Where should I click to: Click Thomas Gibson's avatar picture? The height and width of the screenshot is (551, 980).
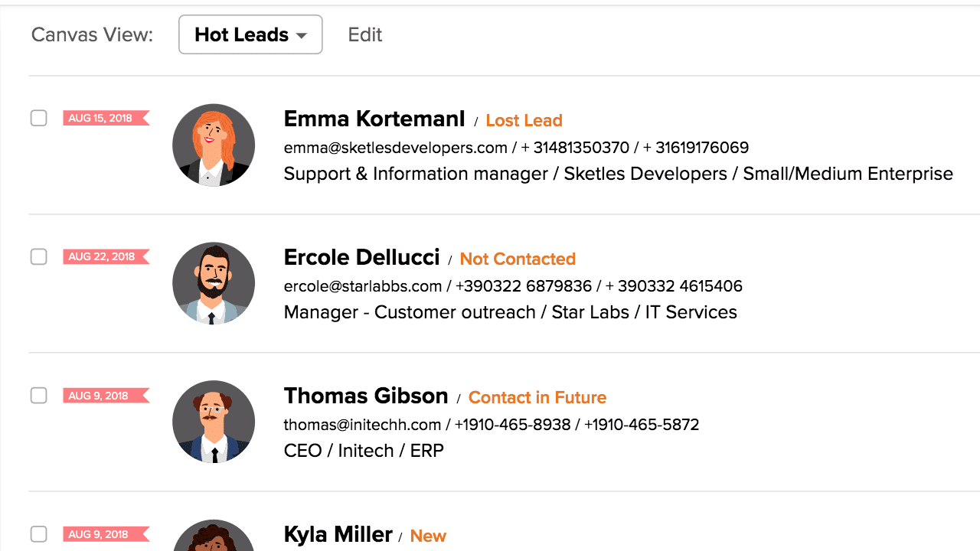(x=214, y=422)
